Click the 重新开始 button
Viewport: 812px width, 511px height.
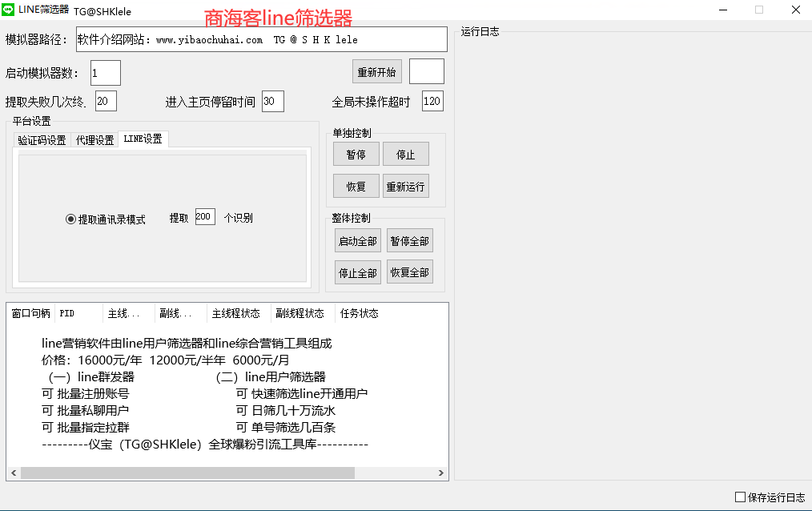pos(377,71)
